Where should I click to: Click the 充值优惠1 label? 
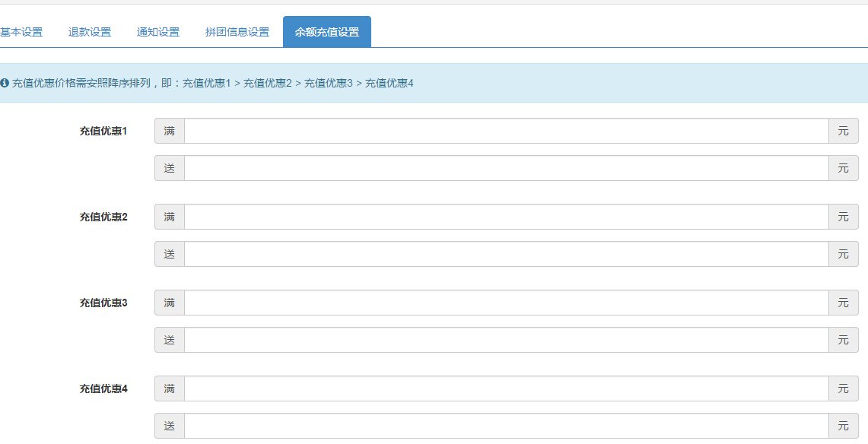[103, 131]
